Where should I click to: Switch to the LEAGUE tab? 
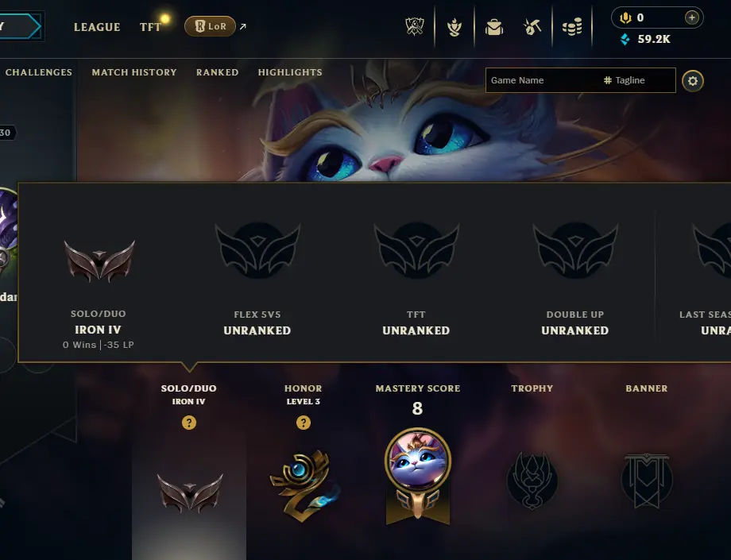pyautogui.click(x=97, y=27)
